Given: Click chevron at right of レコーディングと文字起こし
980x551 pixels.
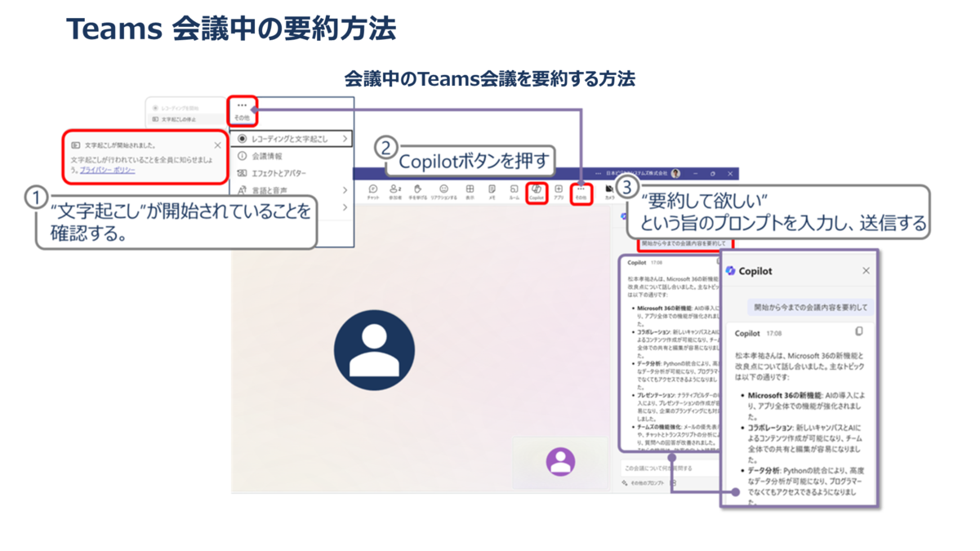Looking at the screenshot, I should coord(345,139).
